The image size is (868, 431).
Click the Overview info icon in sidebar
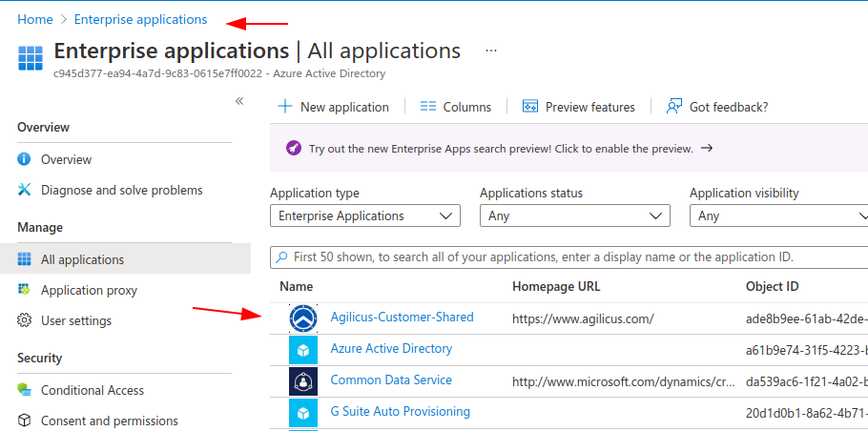tap(24, 159)
